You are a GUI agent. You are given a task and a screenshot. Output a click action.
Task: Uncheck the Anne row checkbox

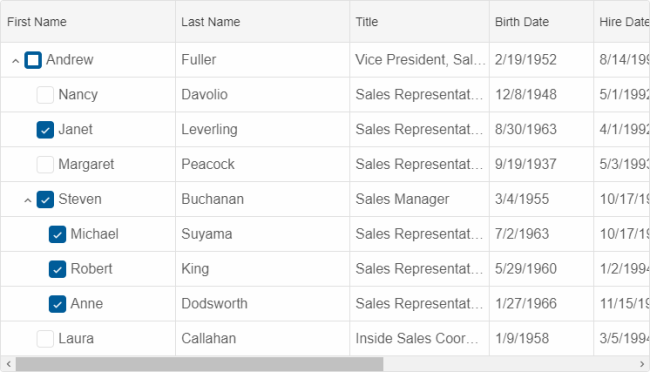(x=57, y=304)
